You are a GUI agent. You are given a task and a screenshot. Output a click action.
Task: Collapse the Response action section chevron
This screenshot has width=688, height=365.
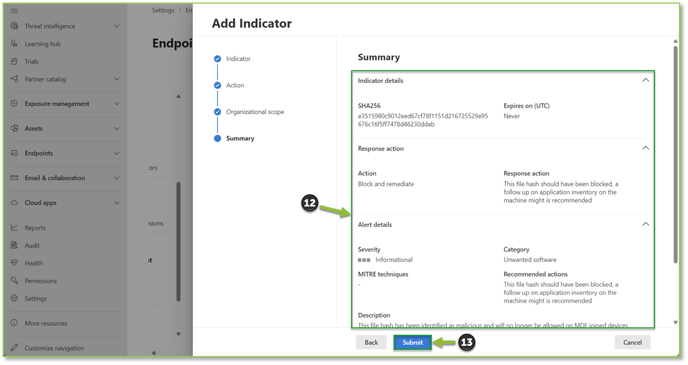pyautogui.click(x=645, y=148)
